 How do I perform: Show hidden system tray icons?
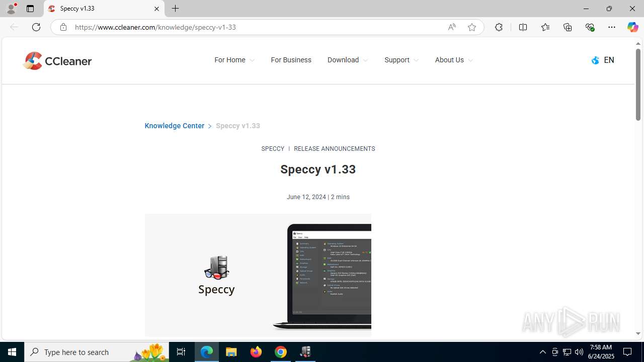click(542, 352)
